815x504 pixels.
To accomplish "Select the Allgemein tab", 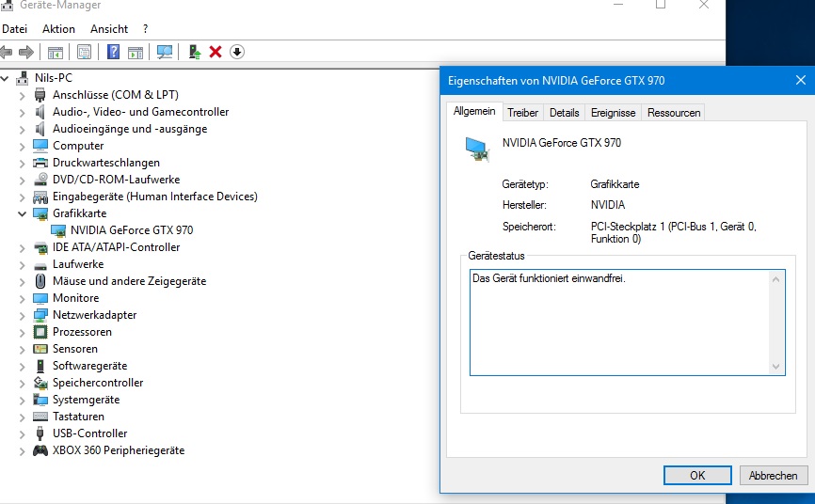I will point(474,111).
